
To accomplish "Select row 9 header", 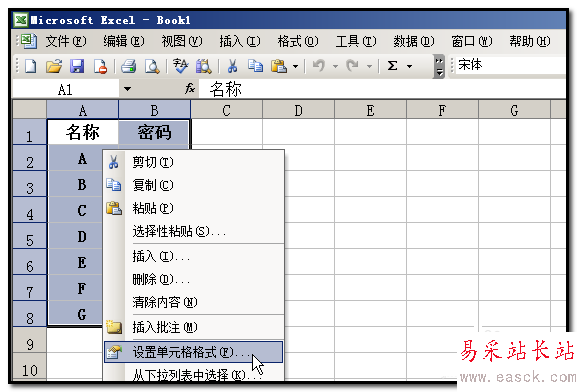I will pos(30,340).
